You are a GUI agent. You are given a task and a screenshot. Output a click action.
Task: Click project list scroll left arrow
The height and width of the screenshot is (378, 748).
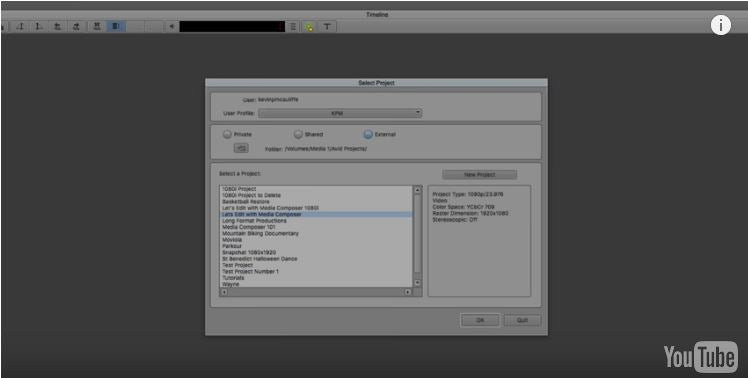pyautogui.click(x=224, y=292)
